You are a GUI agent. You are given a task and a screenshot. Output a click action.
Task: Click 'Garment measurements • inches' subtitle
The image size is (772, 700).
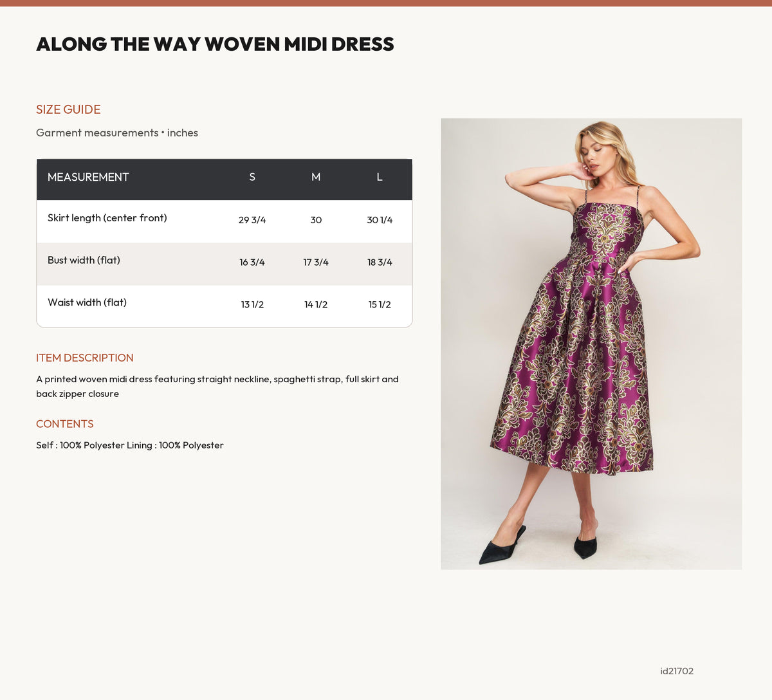[117, 133]
